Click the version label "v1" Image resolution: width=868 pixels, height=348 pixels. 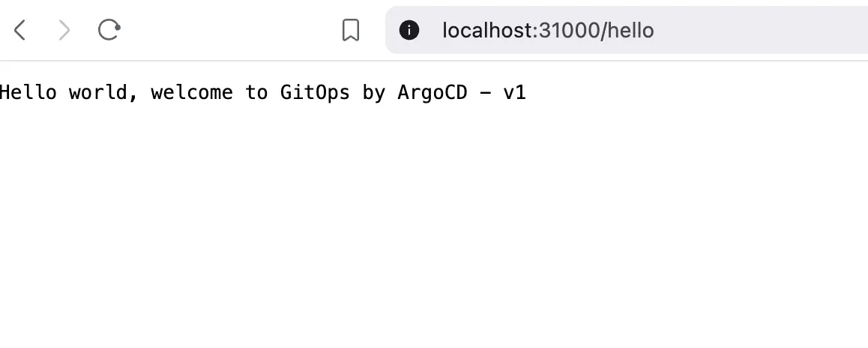click(x=514, y=92)
